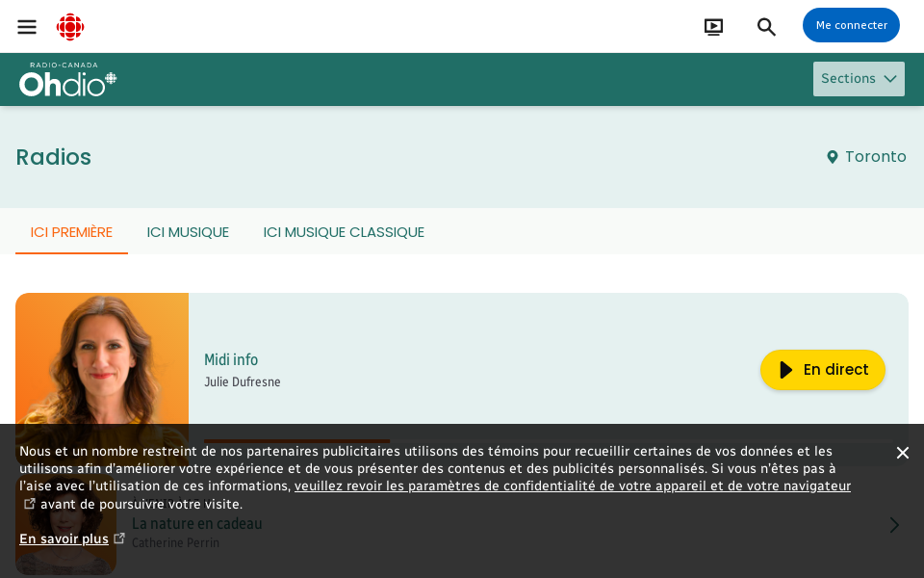Image resolution: width=924 pixels, height=578 pixels.
Task: Click the external link icon after navigateur
Action: click(x=29, y=504)
